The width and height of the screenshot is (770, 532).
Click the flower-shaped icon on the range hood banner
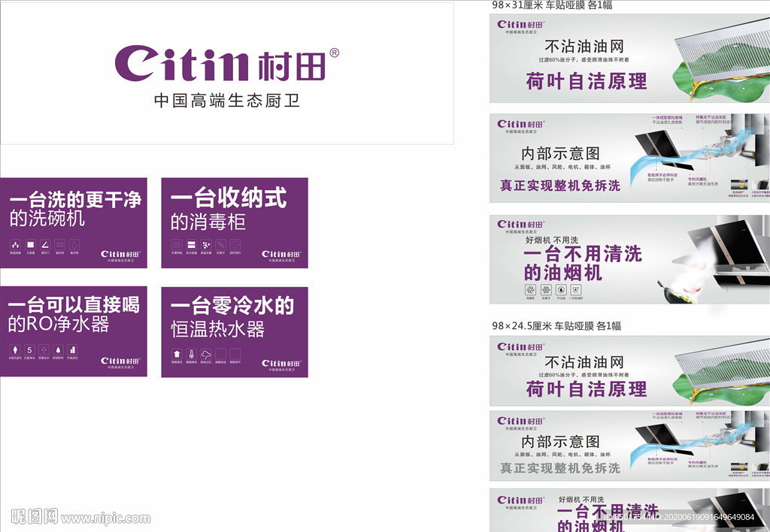[x=546, y=289]
